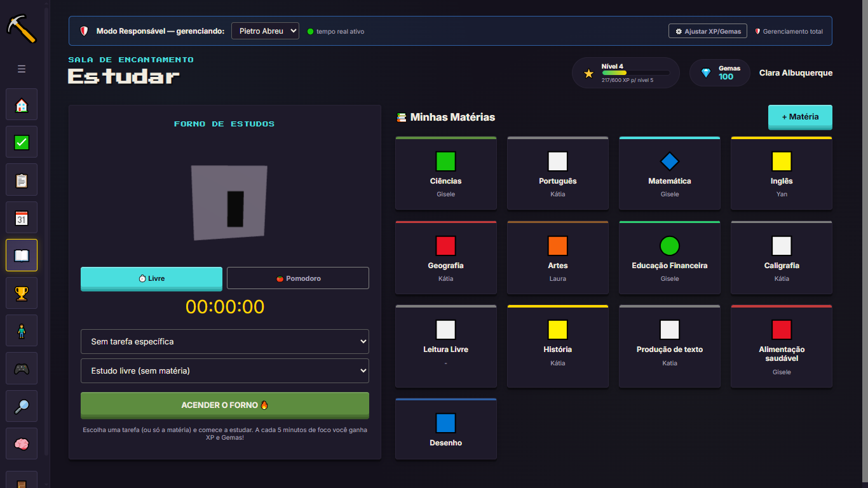Switch timer to Livre mode
The image size is (868, 488).
coord(151,279)
